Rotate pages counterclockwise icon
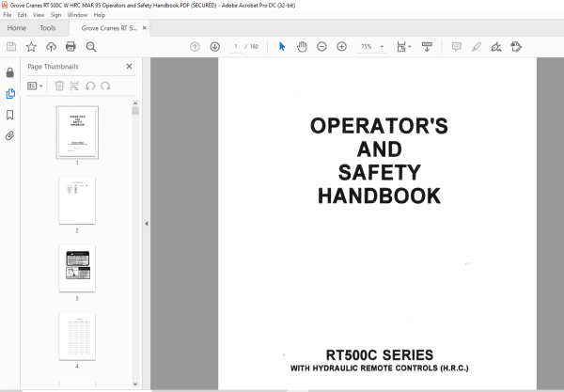Viewport: 564px width, 392px height. 90,86
